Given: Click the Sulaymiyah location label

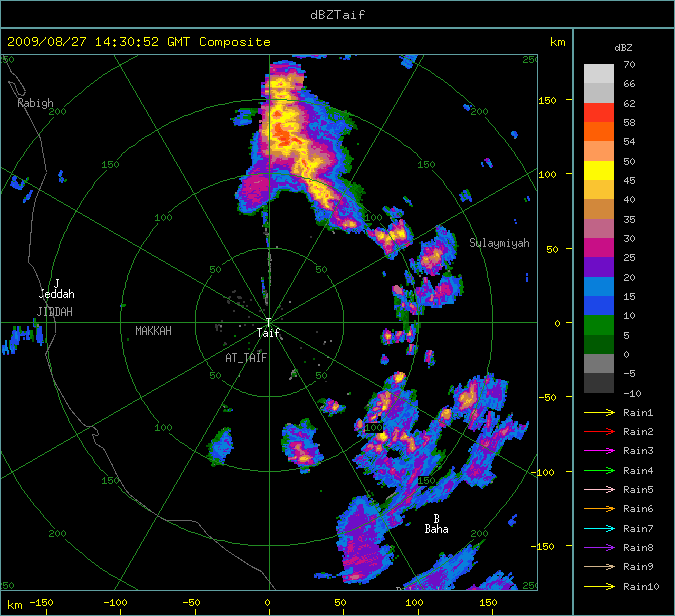Looking at the screenshot, I should pyautogui.click(x=499, y=243).
